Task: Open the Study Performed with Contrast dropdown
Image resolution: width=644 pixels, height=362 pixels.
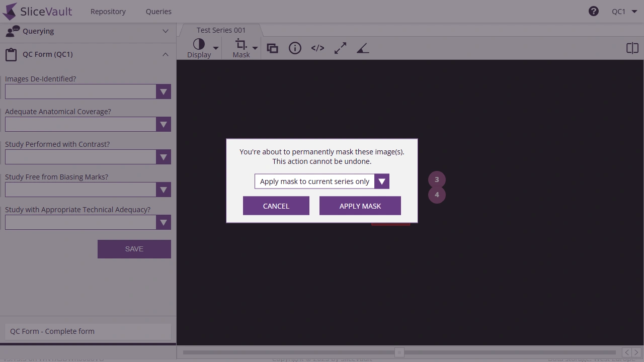Action: click(164, 157)
